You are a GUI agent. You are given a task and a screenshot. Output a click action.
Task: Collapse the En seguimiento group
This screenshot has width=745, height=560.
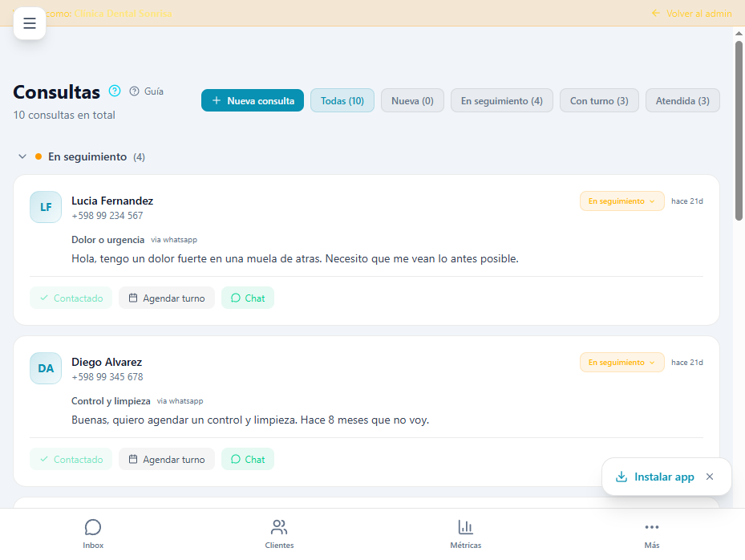point(22,156)
